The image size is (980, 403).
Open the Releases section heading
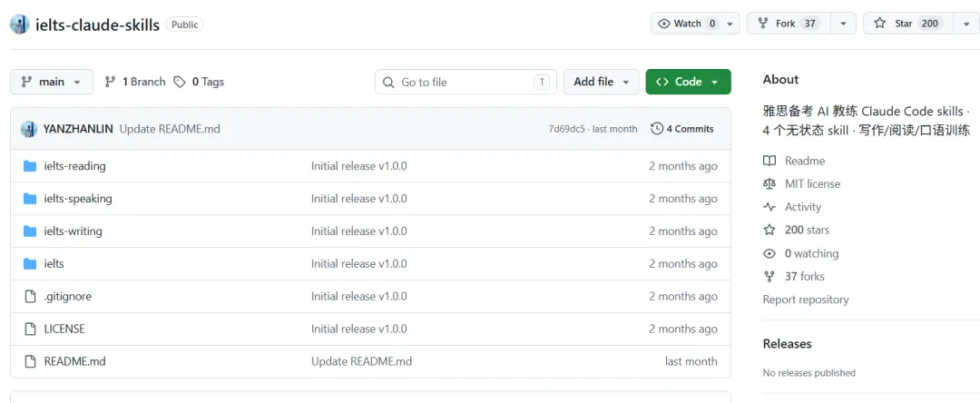coord(788,344)
